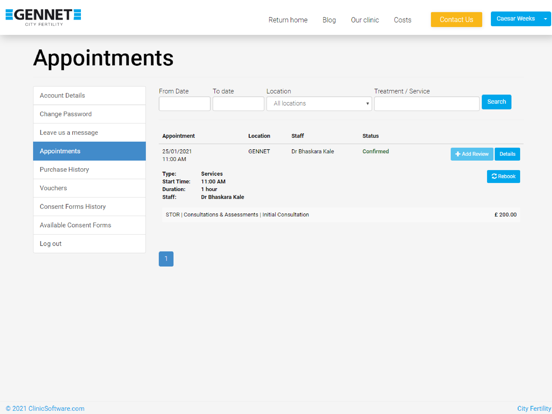Screen dimensions: 552x414
Task: Click the Treatment / Service input
Action: (x=427, y=104)
